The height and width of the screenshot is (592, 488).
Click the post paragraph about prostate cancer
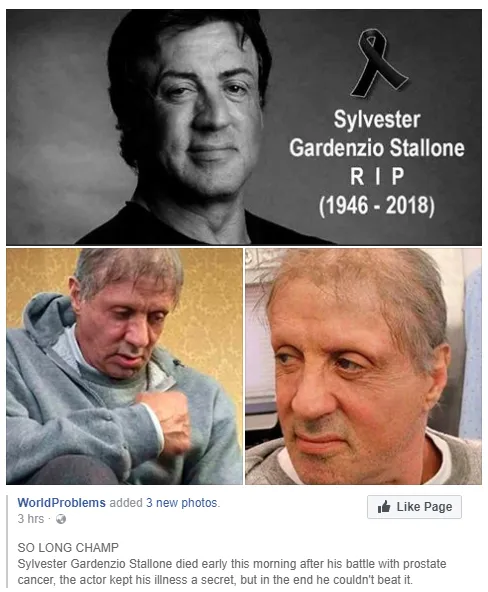[232, 571]
